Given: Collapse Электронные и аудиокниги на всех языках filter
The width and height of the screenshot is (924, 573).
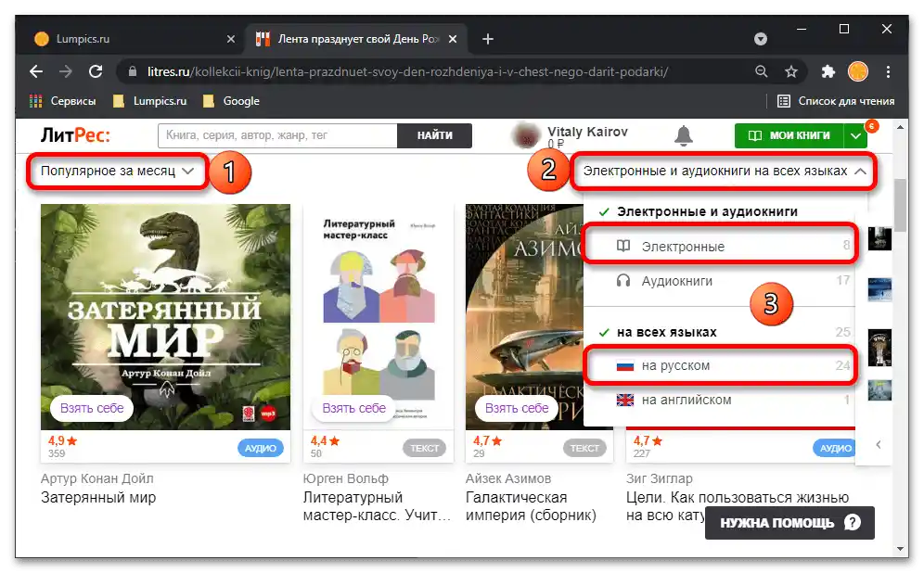Looking at the screenshot, I should click(724, 172).
